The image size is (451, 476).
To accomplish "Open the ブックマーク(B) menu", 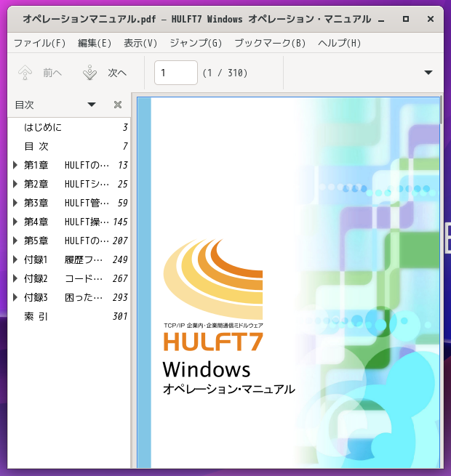I will (270, 43).
